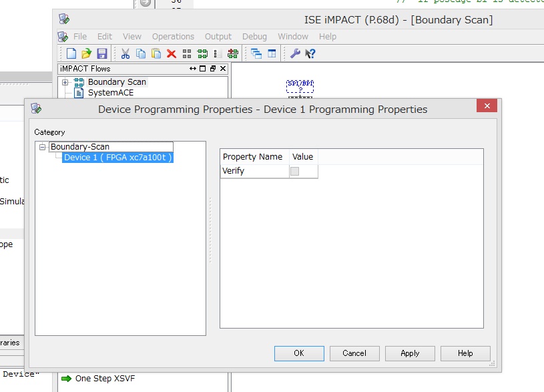Click the cascade windows toolbar icon
This screenshot has width=544, height=392.
tap(256, 54)
